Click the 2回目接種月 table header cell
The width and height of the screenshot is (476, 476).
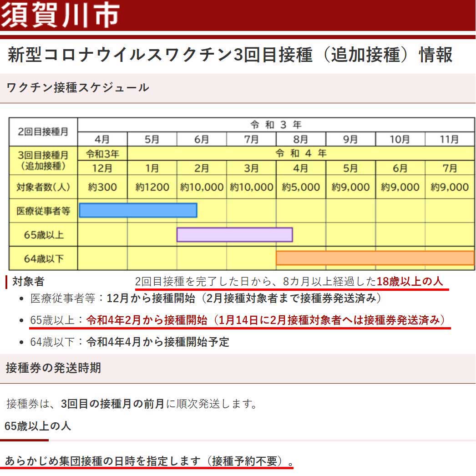(x=43, y=132)
